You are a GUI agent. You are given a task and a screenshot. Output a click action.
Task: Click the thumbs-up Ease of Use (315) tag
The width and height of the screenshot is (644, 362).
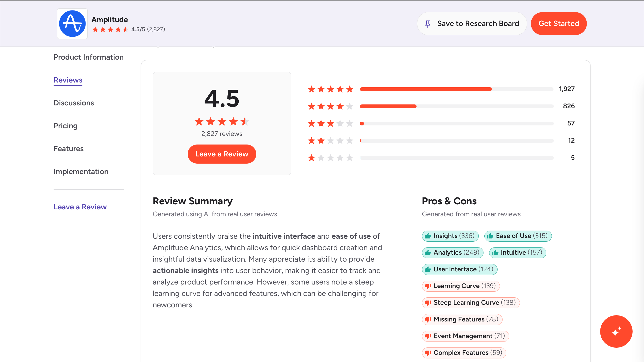click(x=518, y=236)
